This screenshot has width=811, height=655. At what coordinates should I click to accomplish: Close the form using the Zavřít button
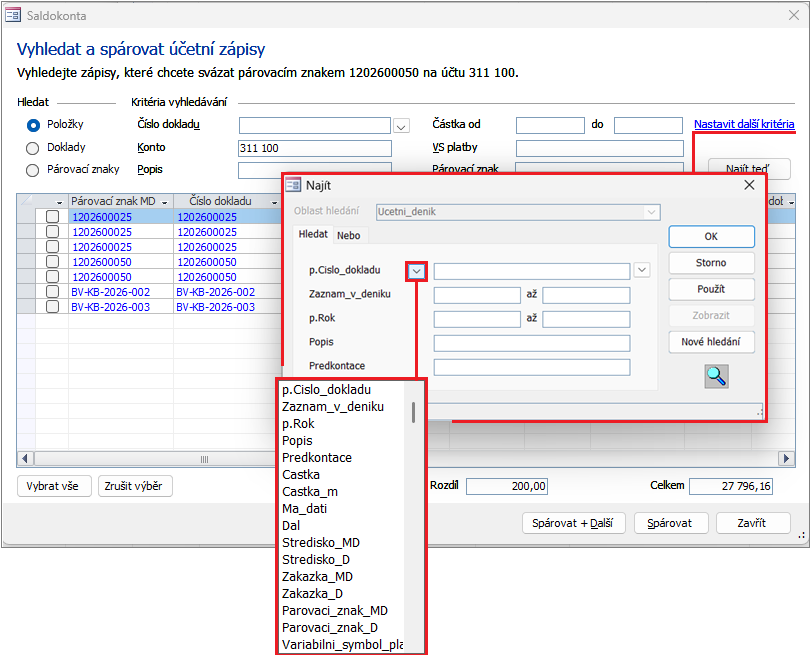[753, 523]
